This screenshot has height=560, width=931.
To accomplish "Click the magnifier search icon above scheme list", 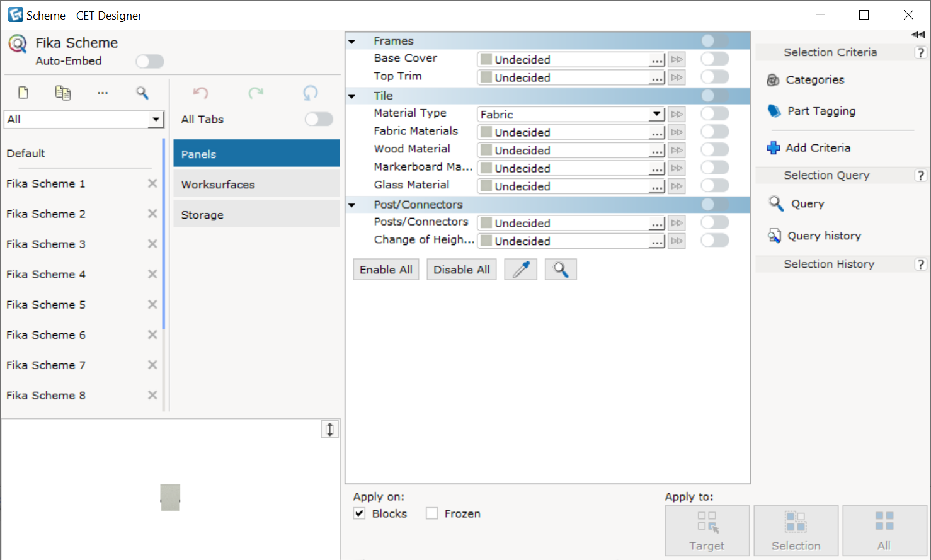I will tap(143, 93).
